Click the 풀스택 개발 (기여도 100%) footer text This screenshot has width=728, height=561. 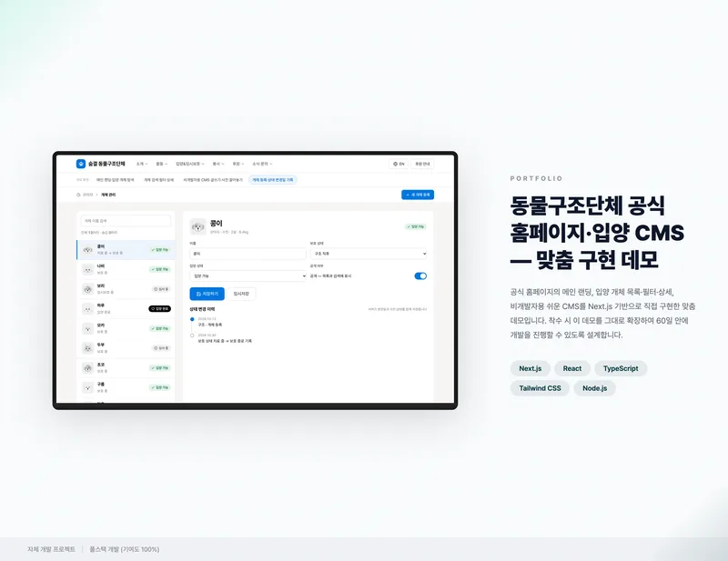click(125, 549)
